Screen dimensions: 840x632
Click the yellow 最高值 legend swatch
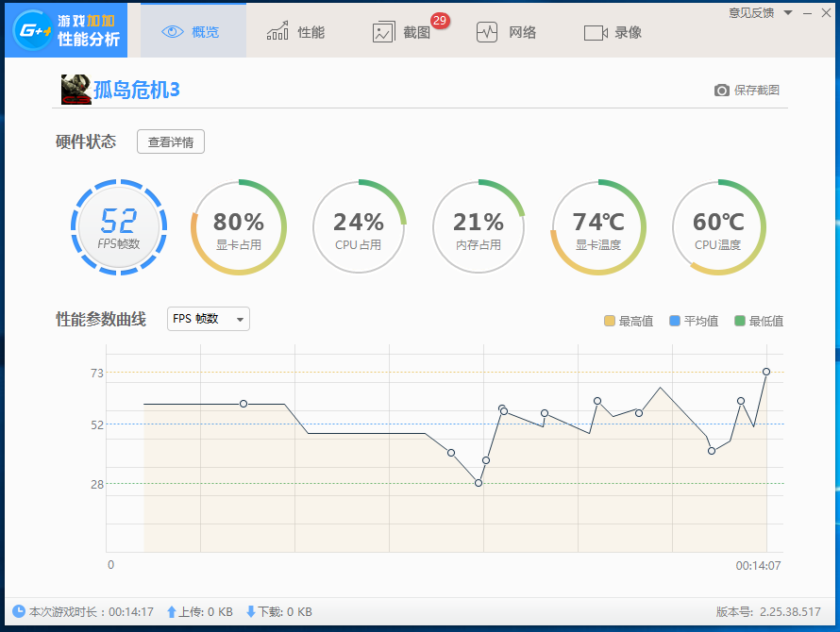[609, 321]
